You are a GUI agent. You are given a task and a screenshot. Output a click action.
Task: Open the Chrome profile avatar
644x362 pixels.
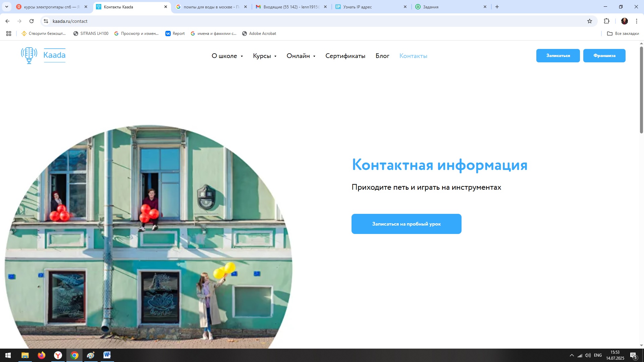coord(624,21)
